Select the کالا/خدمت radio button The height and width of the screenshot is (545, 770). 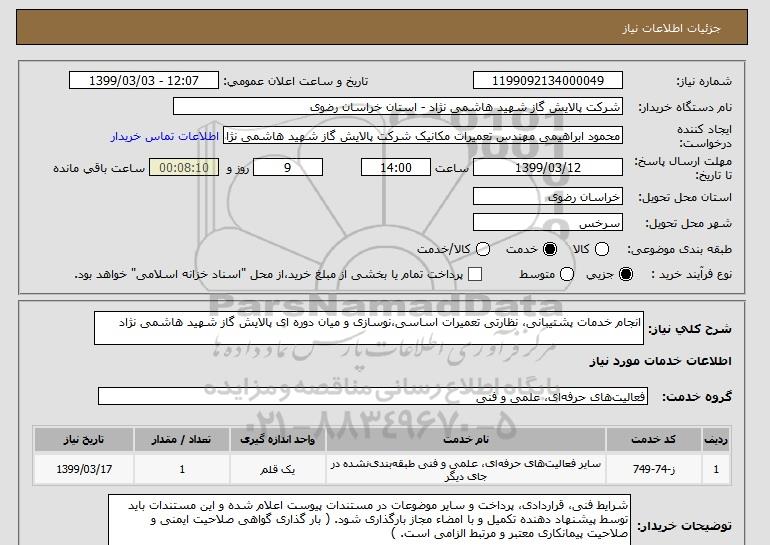483,249
